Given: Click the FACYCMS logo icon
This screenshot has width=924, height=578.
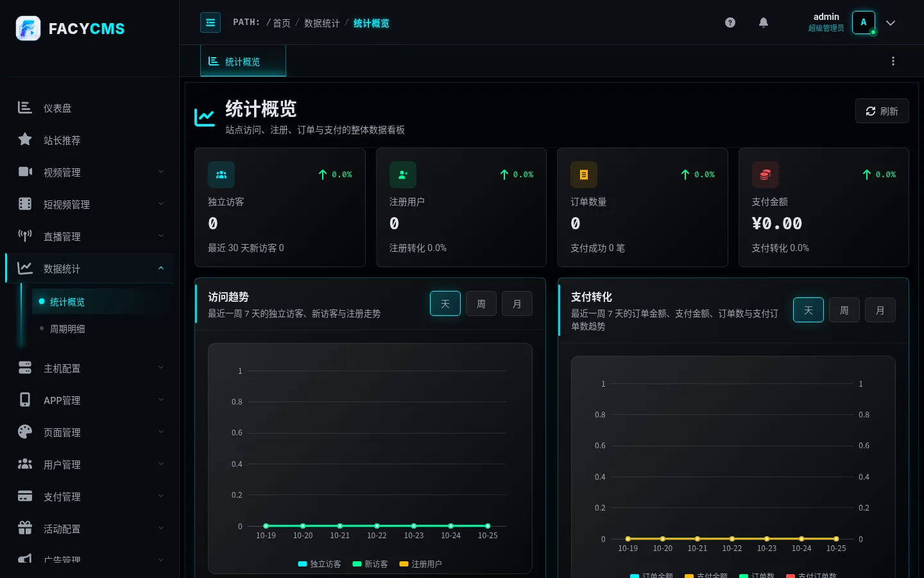Looking at the screenshot, I should point(28,28).
